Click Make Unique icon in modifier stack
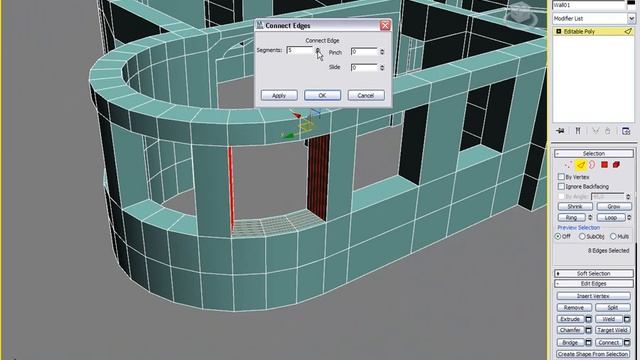The height and width of the screenshot is (360, 640). click(596, 131)
